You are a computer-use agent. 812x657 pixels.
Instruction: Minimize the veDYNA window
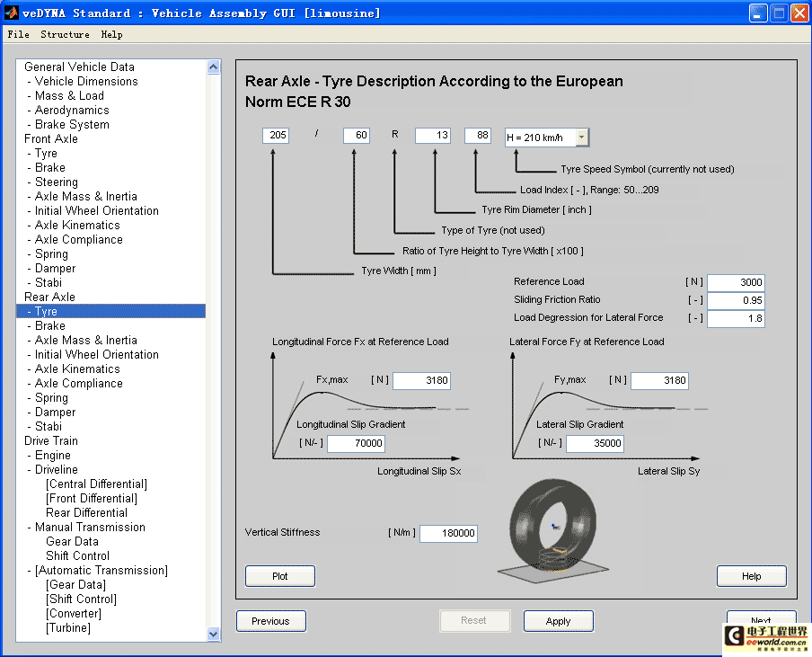pos(758,13)
